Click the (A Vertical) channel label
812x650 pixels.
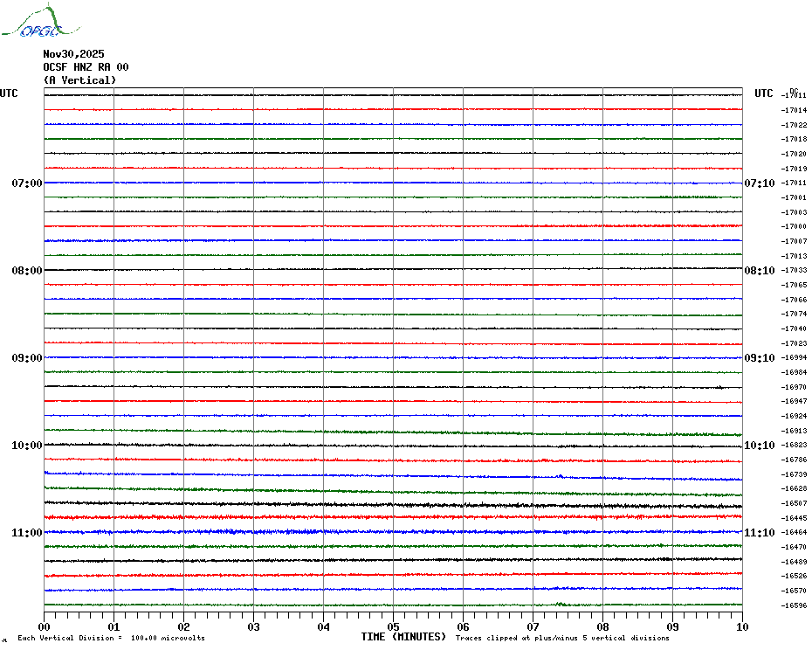[x=79, y=80]
